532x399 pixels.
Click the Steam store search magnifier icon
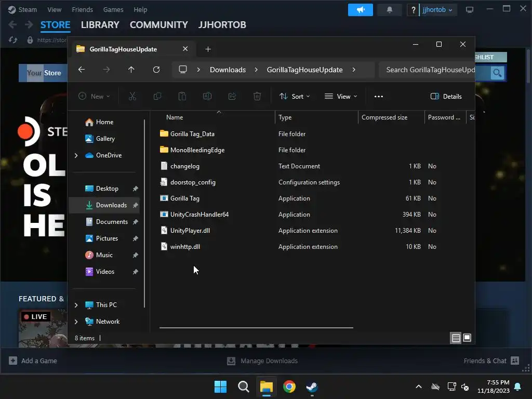497,73
